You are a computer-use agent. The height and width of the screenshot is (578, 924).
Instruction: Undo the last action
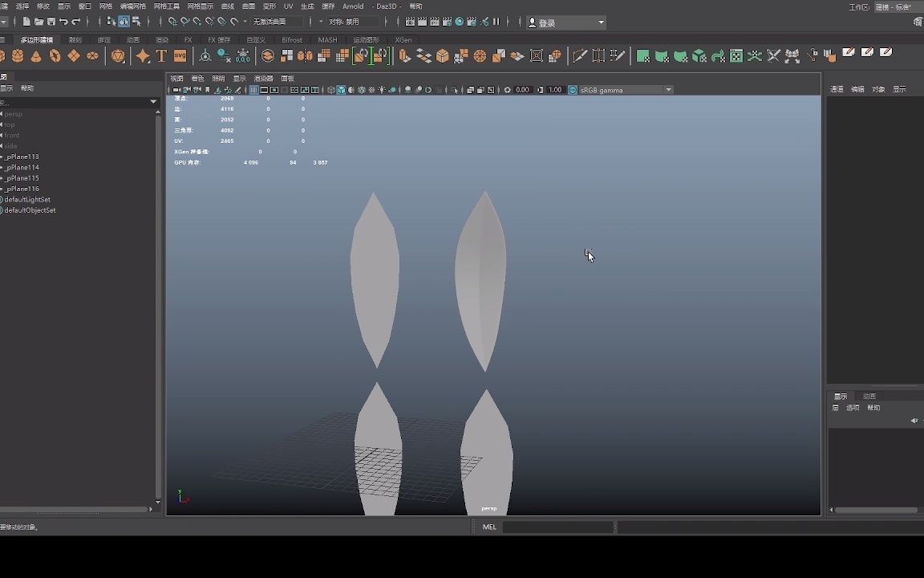pos(63,22)
